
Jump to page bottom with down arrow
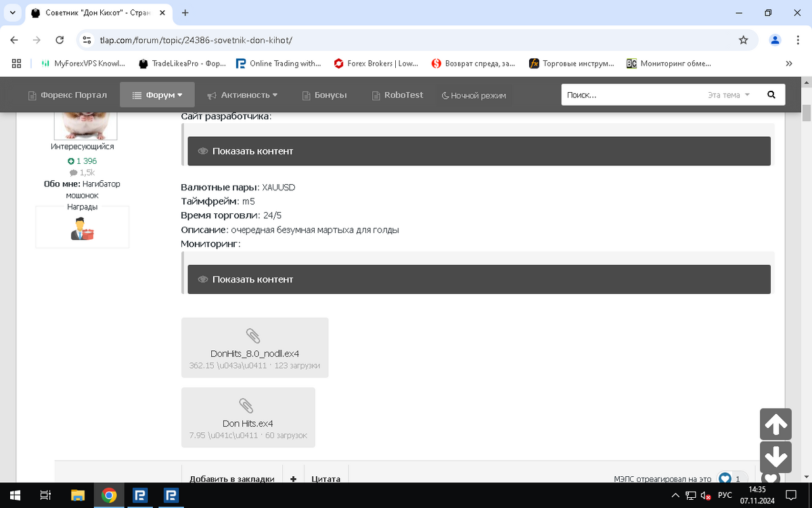775,457
